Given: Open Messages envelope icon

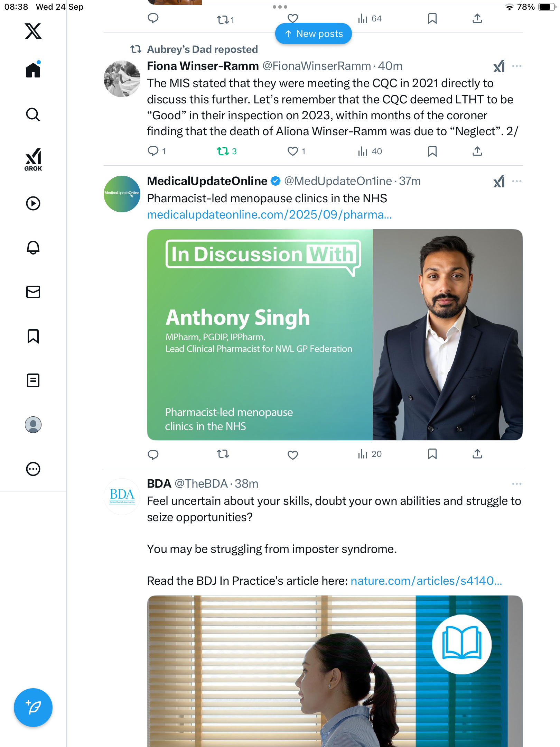Looking at the screenshot, I should 33,292.
